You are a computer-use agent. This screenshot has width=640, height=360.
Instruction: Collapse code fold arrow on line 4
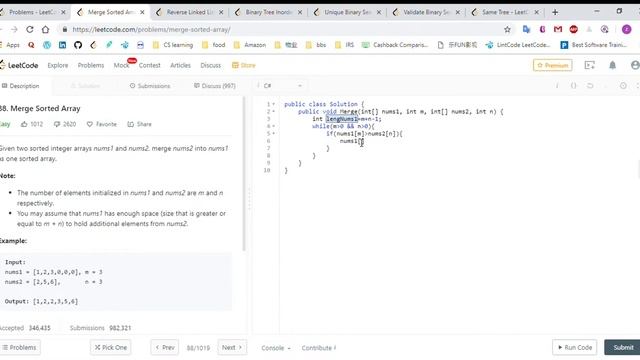273,126
